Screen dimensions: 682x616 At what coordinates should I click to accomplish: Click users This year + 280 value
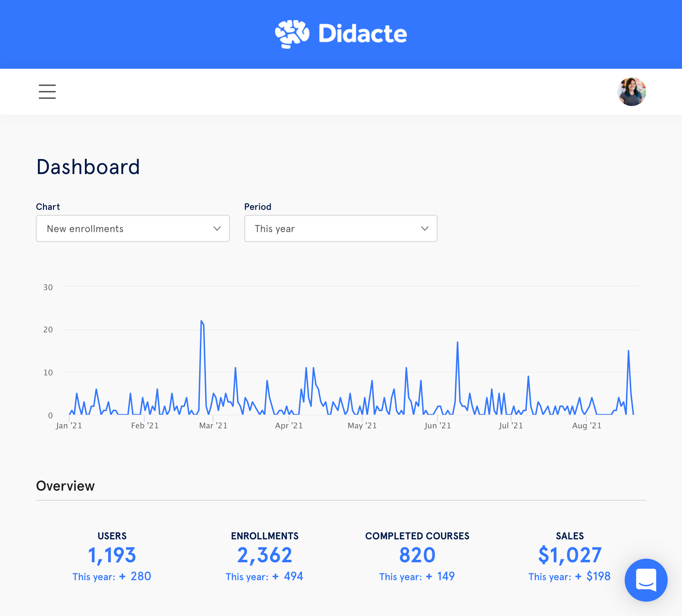(x=112, y=576)
